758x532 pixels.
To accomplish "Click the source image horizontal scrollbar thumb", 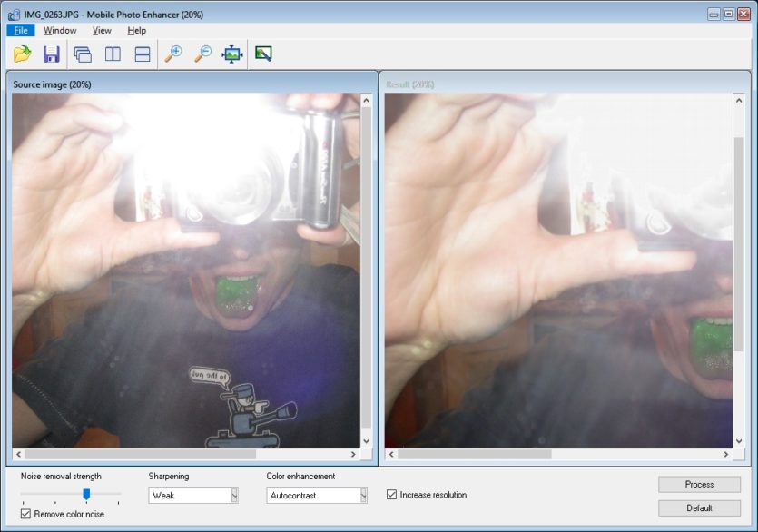I will click(x=141, y=454).
